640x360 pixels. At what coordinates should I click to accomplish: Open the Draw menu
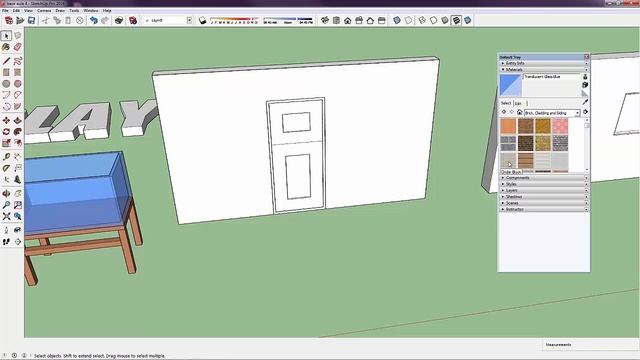[x=60, y=11]
